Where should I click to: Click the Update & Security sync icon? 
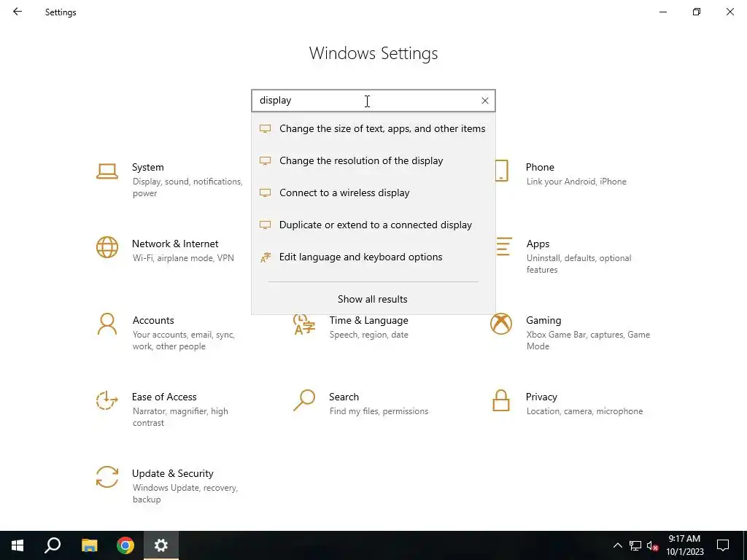(x=107, y=477)
